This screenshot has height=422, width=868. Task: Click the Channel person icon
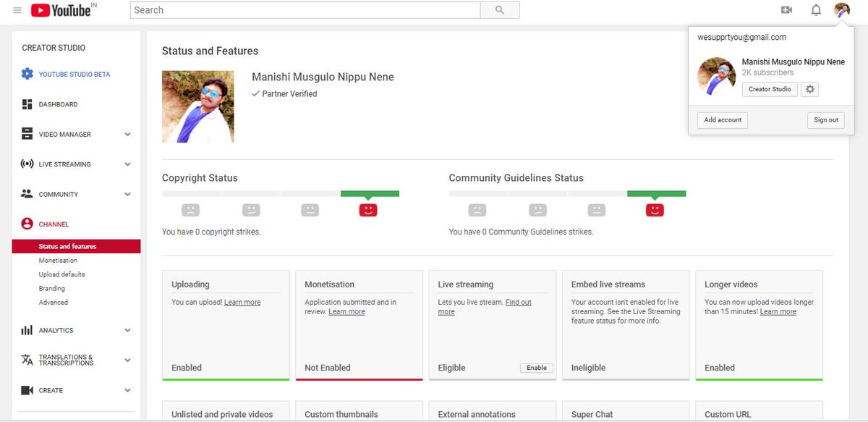(x=27, y=224)
